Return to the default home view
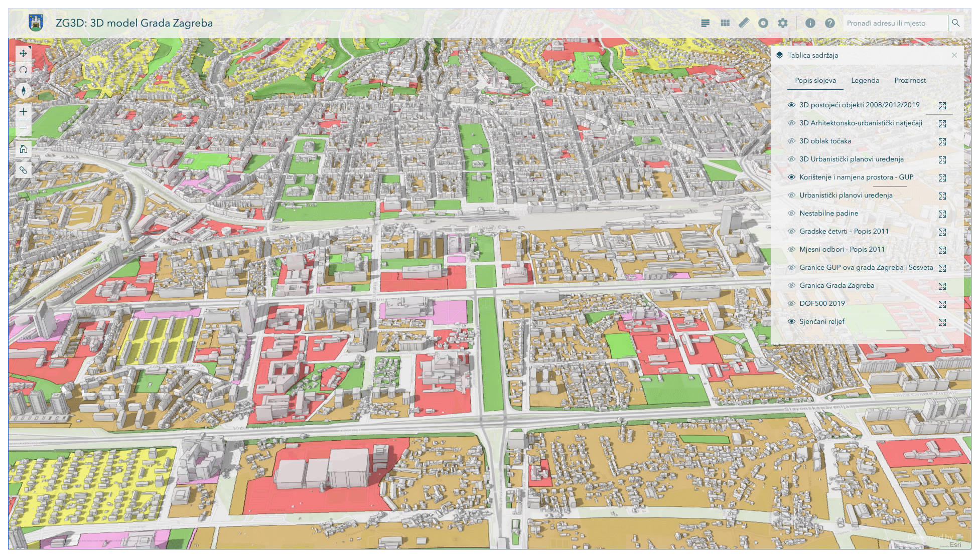The width and height of the screenshot is (980, 558). coord(23,149)
